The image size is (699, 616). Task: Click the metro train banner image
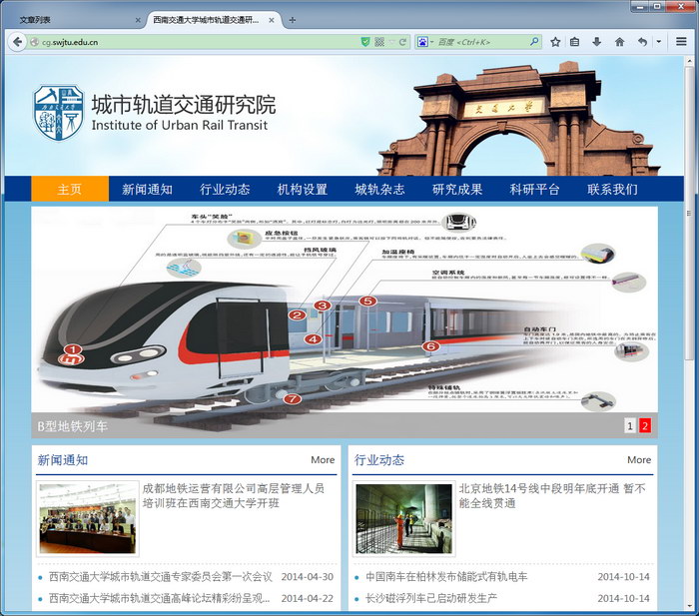tap(345, 320)
